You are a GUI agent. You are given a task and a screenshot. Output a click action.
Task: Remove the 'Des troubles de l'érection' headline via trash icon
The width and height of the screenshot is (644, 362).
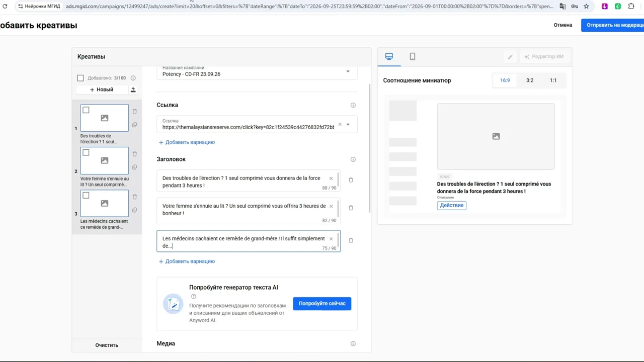(351, 180)
